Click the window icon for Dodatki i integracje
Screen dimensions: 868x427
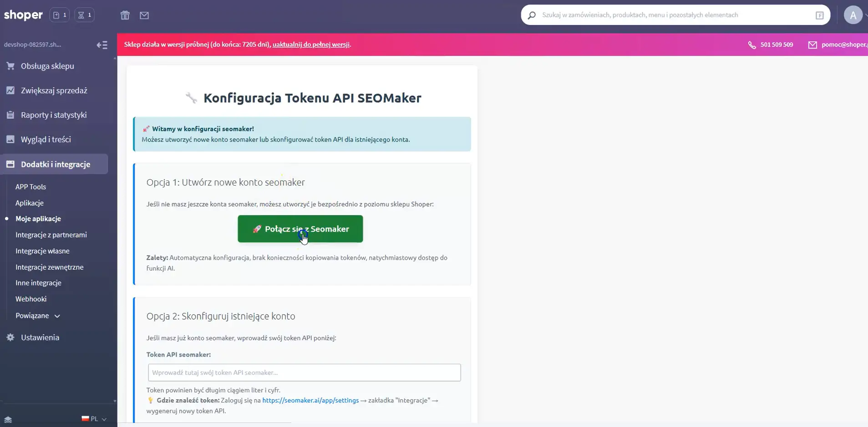click(10, 164)
